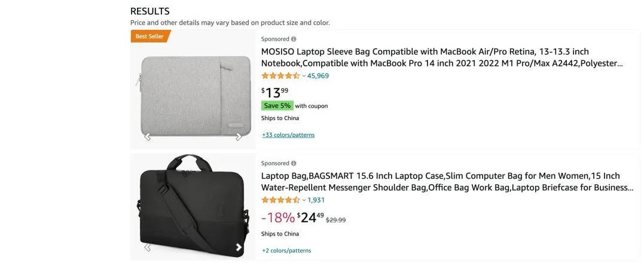Open the +2 colors/patterns link

(x=286, y=250)
